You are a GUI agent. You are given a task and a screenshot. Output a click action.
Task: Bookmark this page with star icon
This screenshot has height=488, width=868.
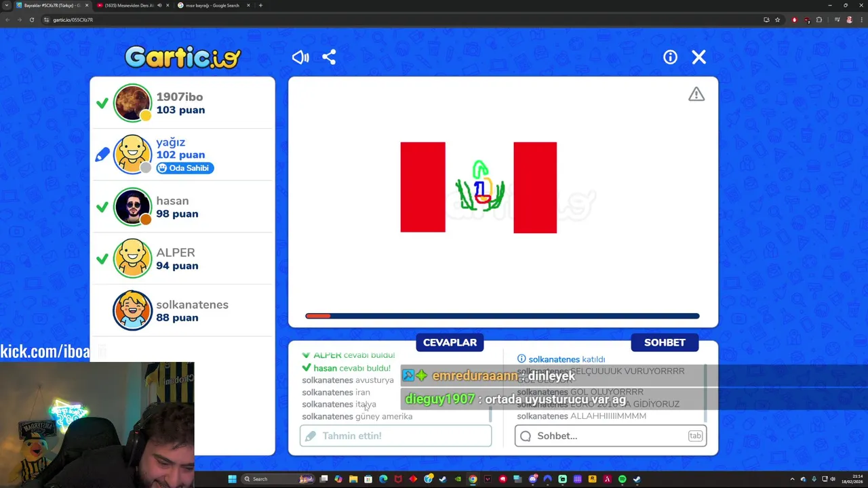(x=778, y=20)
